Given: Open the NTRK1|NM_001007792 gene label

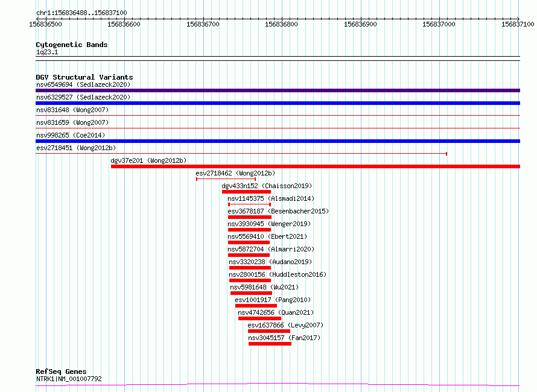Looking at the screenshot, I should coord(69,379).
